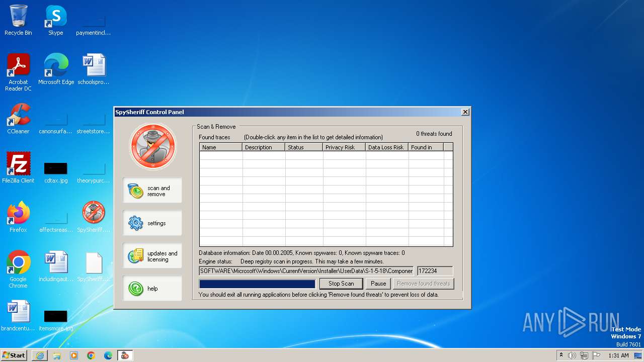Show hidden system tray icons
This screenshot has height=362, width=644.
(x=561, y=355)
